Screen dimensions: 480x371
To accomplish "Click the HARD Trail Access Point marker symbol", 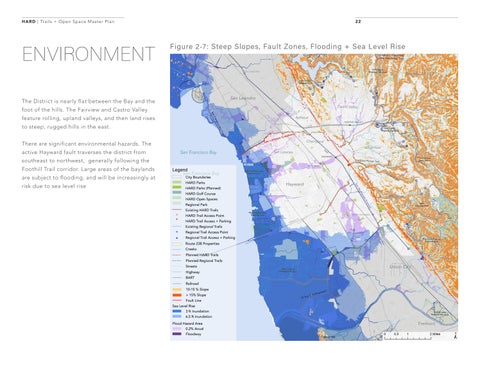I will pyautogui.click(x=177, y=216).
